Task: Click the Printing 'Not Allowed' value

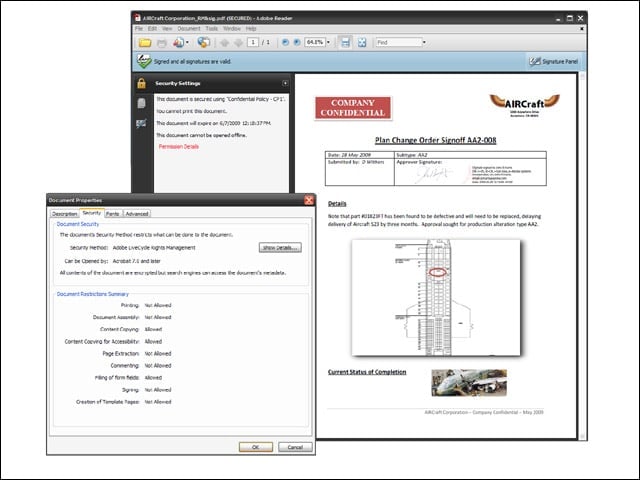Action: [x=158, y=305]
